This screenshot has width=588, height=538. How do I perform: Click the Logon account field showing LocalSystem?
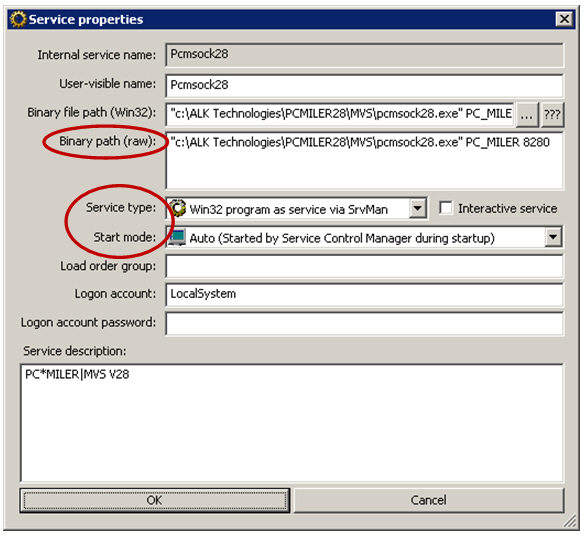tap(364, 294)
